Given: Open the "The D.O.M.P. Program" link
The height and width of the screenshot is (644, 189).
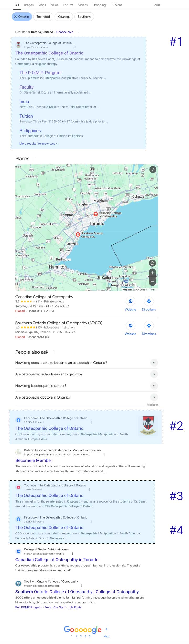Looking at the screenshot, I should point(40,73).
